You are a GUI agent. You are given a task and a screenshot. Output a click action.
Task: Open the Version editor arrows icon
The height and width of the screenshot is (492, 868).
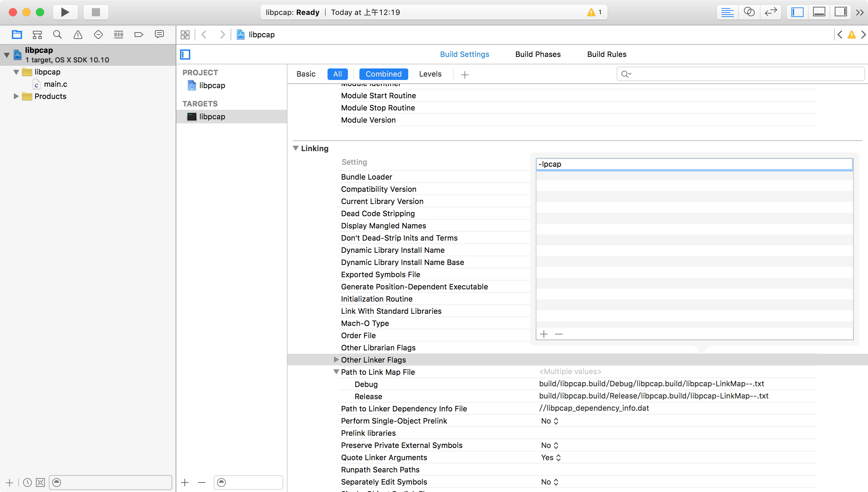[x=771, y=13]
